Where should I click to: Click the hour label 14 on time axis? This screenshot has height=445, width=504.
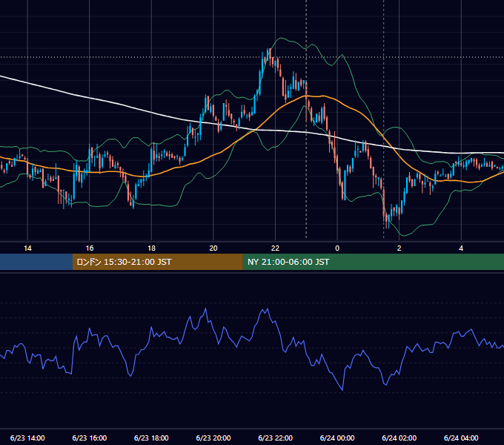coord(27,248)
